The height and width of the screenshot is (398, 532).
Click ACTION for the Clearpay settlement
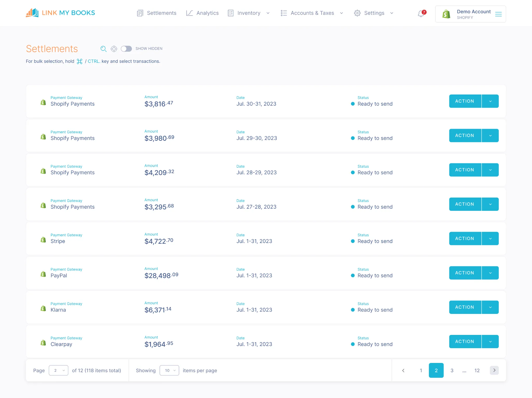465,341
